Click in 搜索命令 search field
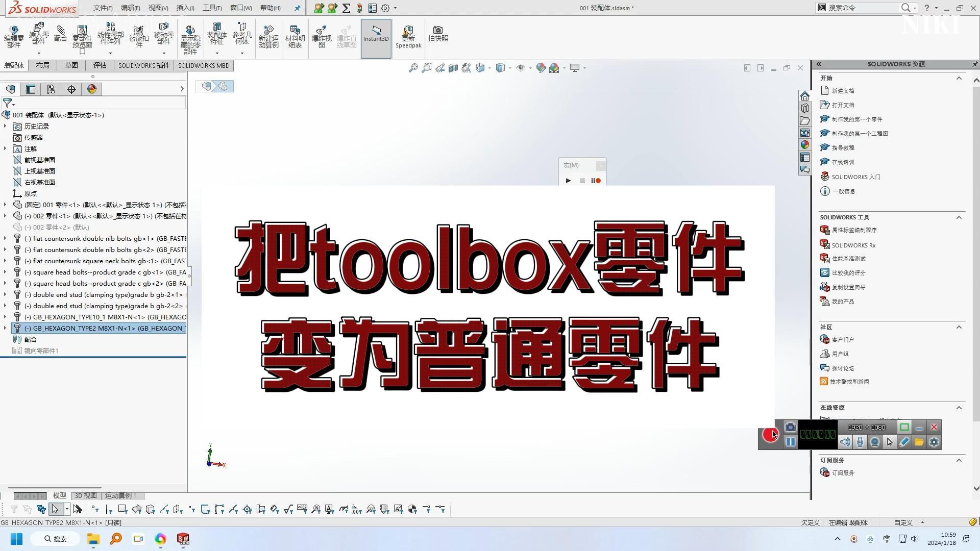Screen dimensions: 980x551 click(863, 8)
